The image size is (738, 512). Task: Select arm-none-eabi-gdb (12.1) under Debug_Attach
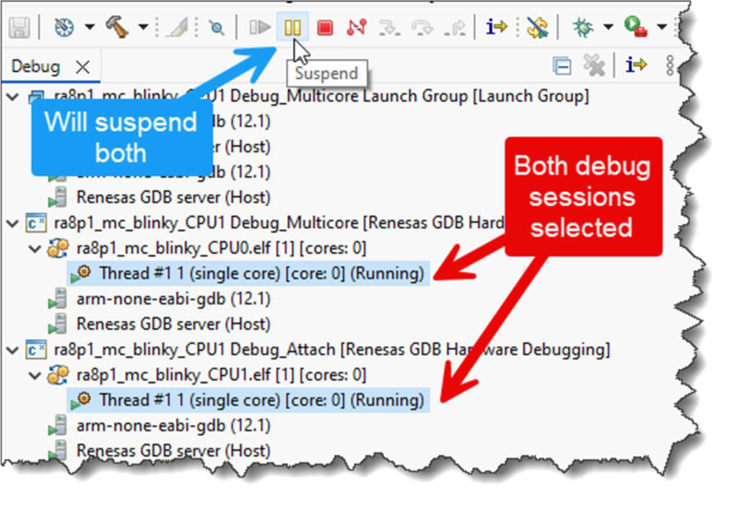point(160,426)
